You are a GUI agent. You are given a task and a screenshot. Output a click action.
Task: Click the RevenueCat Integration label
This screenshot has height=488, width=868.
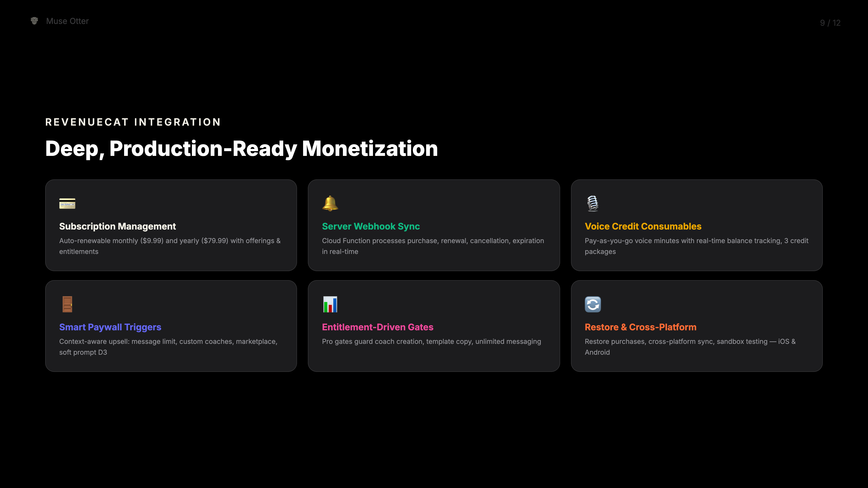coord(133,122)
